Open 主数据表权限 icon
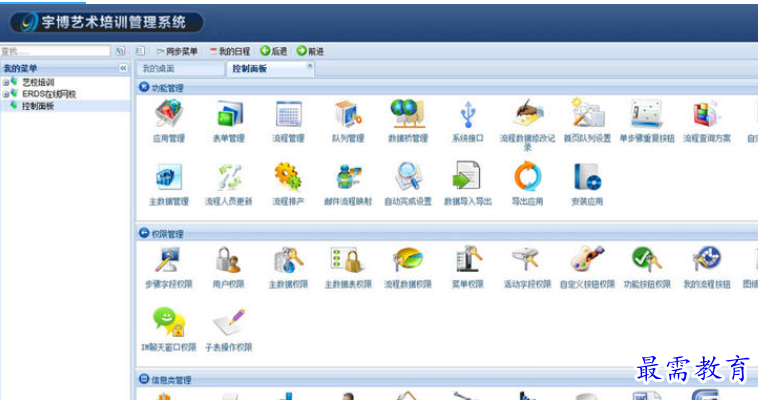The width and height of the screenshot is (758, 400). pos(348,260)
